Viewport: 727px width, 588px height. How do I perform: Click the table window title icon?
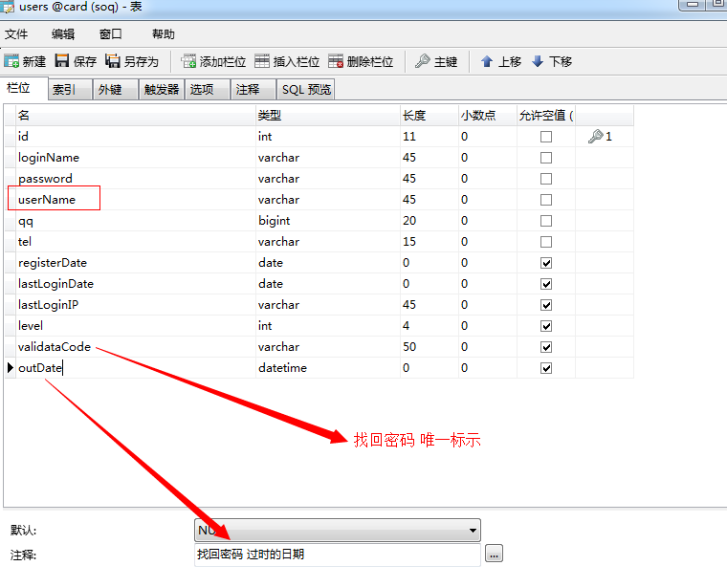[7, 7]
